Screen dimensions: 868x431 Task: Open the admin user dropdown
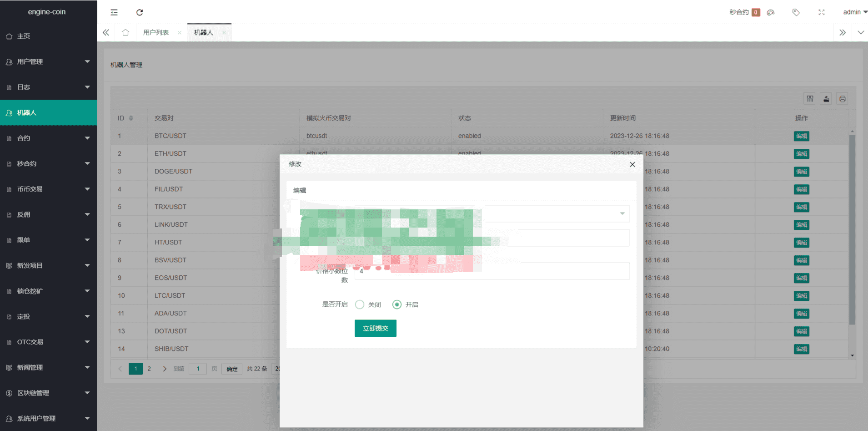[x=854, y=12]
